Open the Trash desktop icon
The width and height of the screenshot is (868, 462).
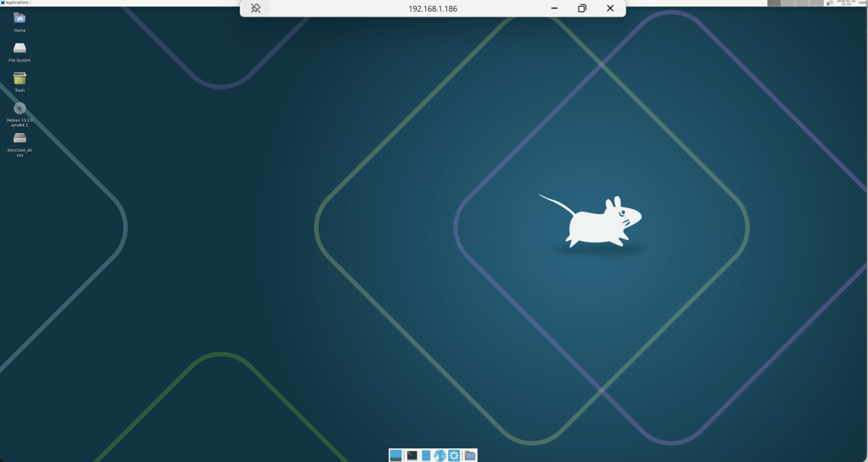coord(20,79)
